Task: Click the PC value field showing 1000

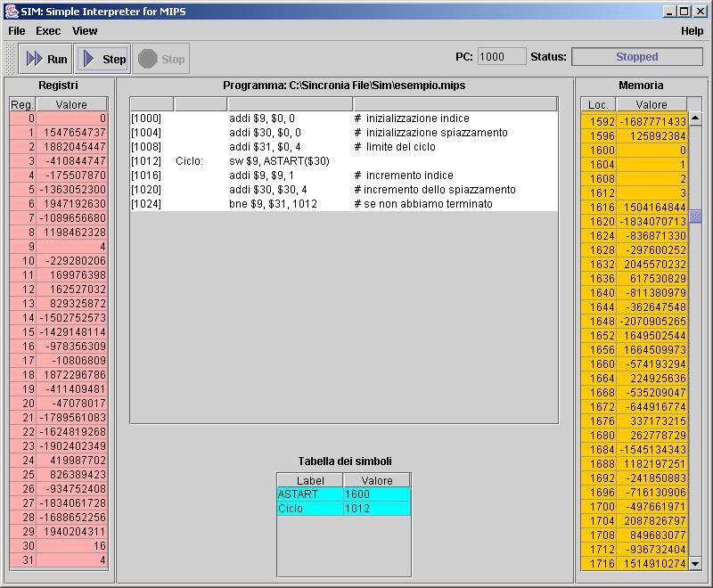Action: 502,57
